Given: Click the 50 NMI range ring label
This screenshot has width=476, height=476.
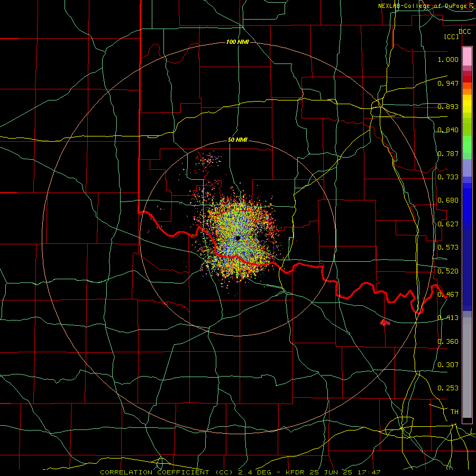Looking at the screenshot, I should (x=237, y=140).
